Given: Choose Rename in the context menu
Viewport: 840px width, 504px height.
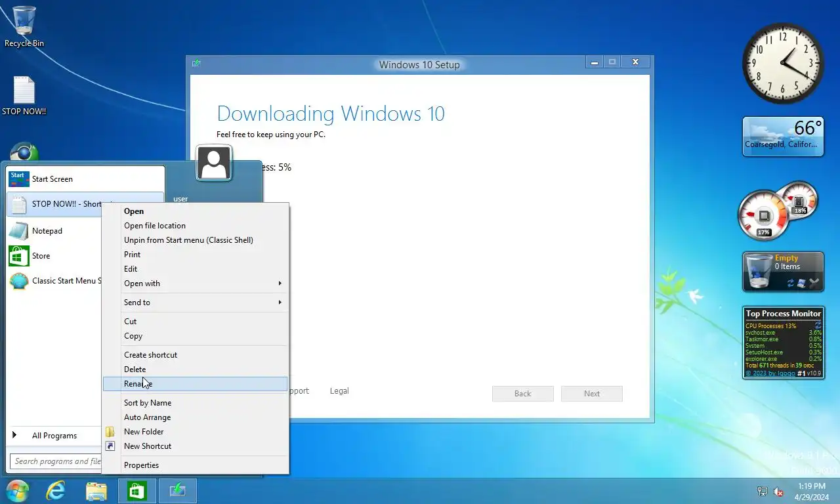Looking at the screenshot, I should point(196,384).
